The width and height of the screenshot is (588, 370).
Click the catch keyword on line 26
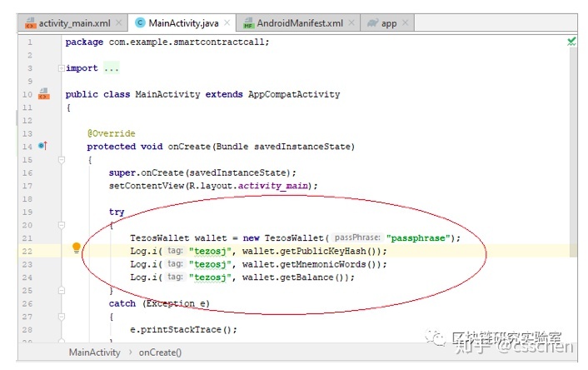[x=122, y=303]
